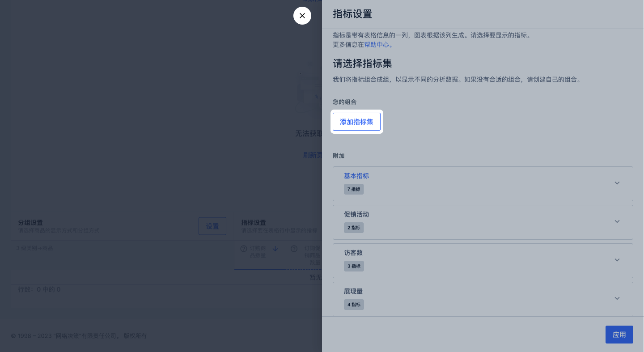This screenshot has height=352, width=644.
Task: Click sort arrow on 订购商品数量 column
Action: point(275,249)
